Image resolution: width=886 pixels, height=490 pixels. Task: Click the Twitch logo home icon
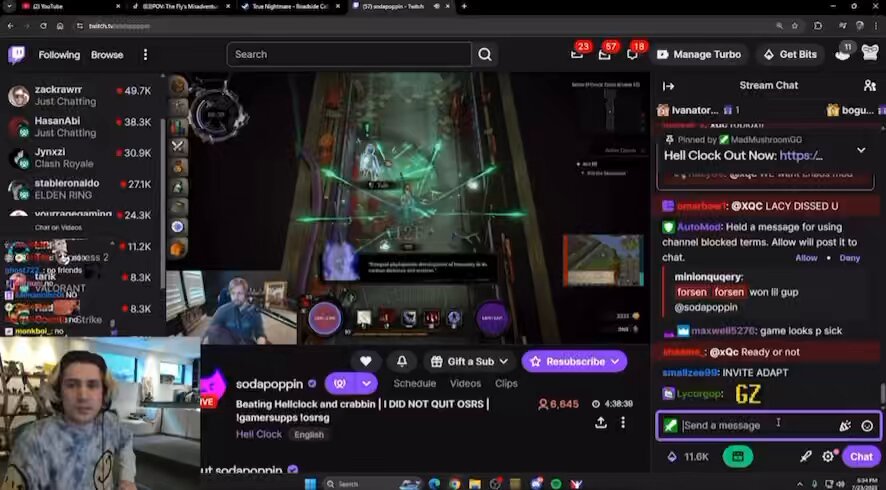[x=16, y=55]
